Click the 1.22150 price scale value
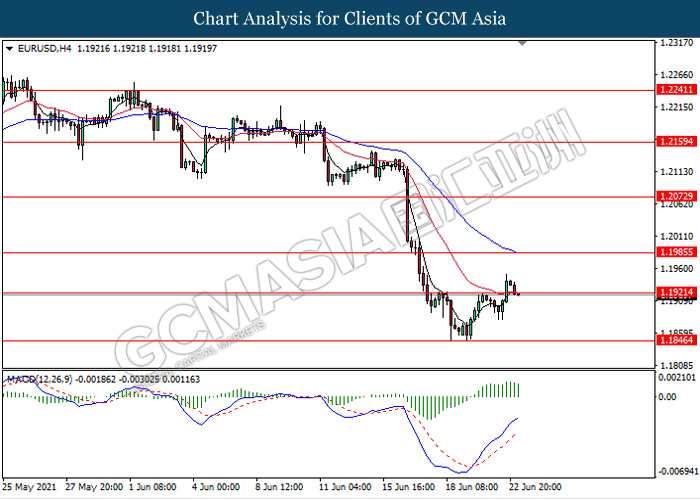The height and width of the screenshot is (500, 700). click(x=677, y=107)
